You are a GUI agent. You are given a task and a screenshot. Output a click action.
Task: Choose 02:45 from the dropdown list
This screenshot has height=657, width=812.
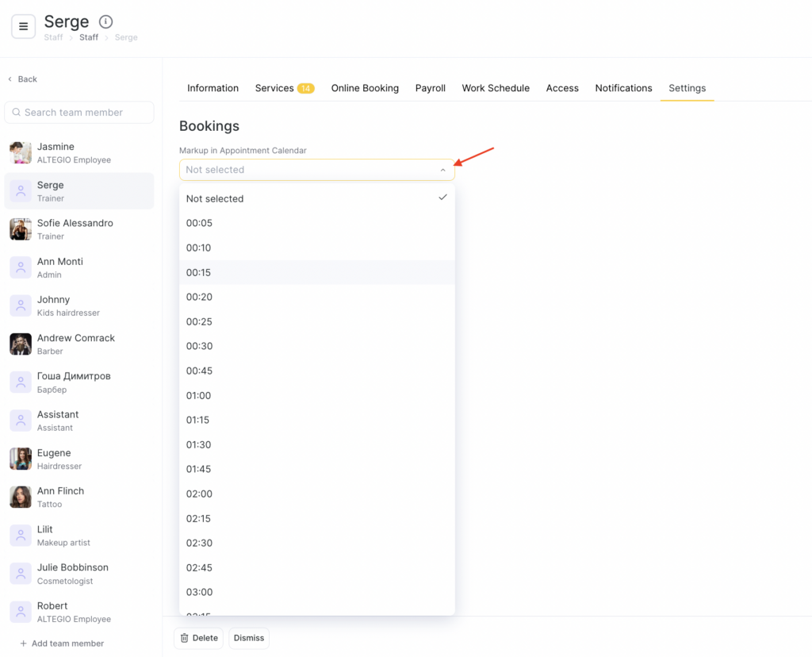click(199, 567)
